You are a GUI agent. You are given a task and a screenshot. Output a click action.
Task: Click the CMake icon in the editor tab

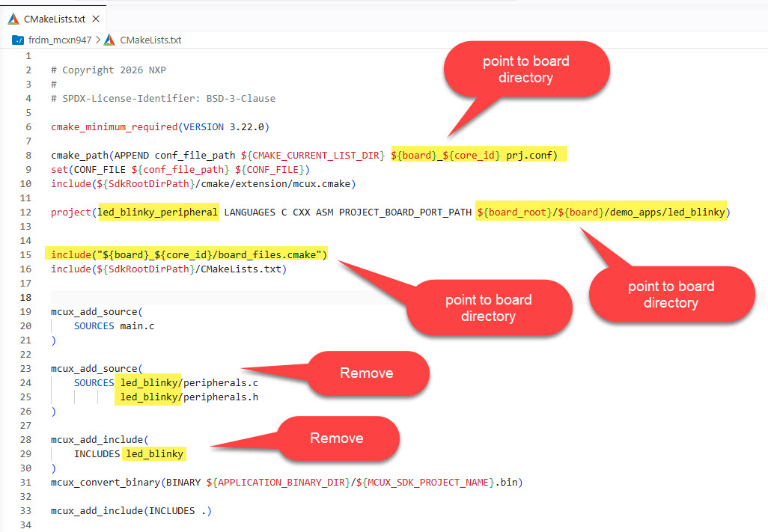pyautogui.click(x=14, y=19)
